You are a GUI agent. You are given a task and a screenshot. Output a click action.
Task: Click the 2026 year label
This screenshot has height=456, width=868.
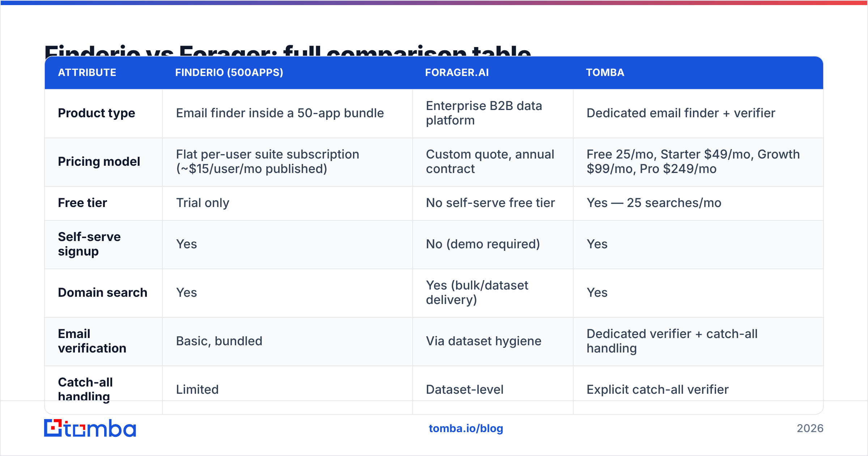pos(810,428)
